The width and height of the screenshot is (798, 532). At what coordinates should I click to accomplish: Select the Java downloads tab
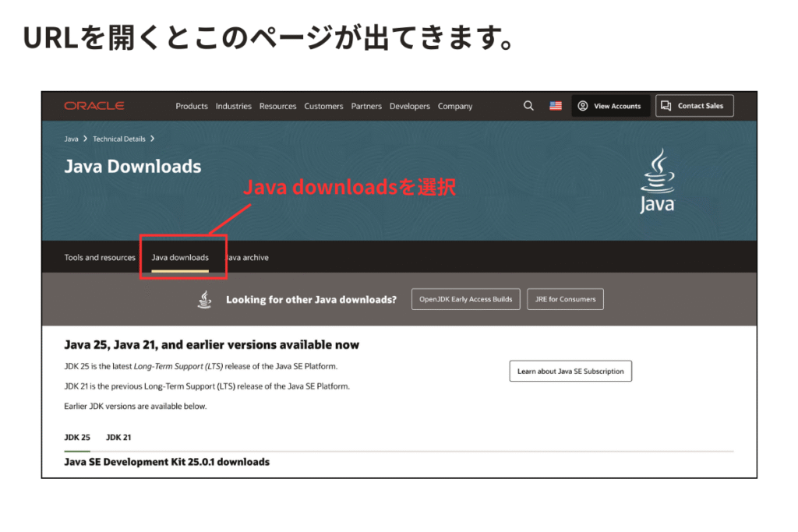180,258
